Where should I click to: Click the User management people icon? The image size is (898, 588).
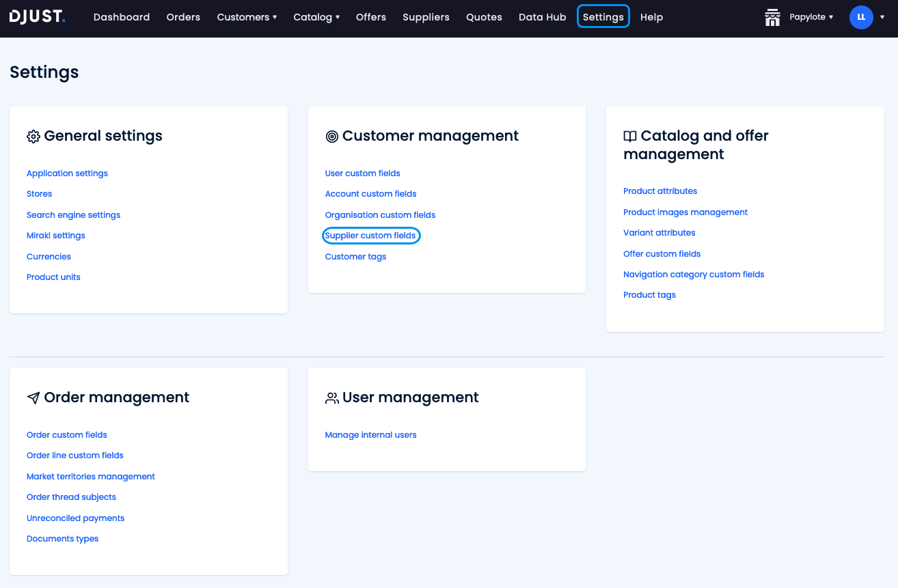click(332, 398)
